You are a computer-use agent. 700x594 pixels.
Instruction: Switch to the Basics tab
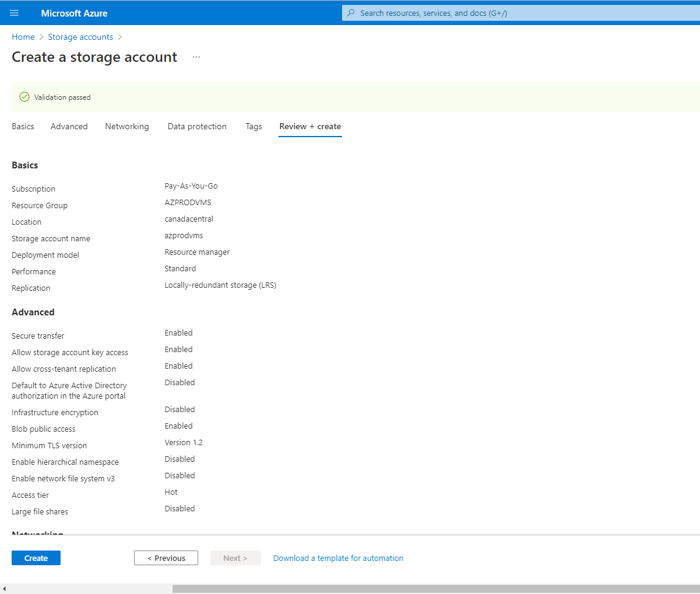tap(23, 126)
